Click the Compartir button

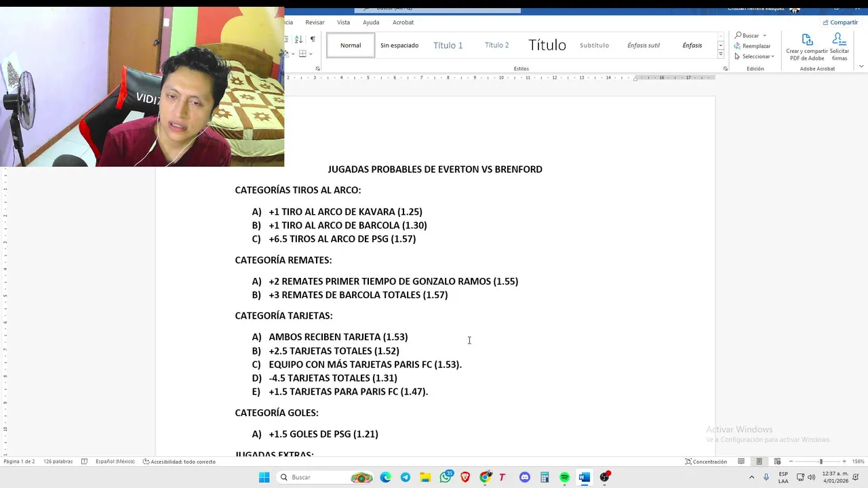840,22
